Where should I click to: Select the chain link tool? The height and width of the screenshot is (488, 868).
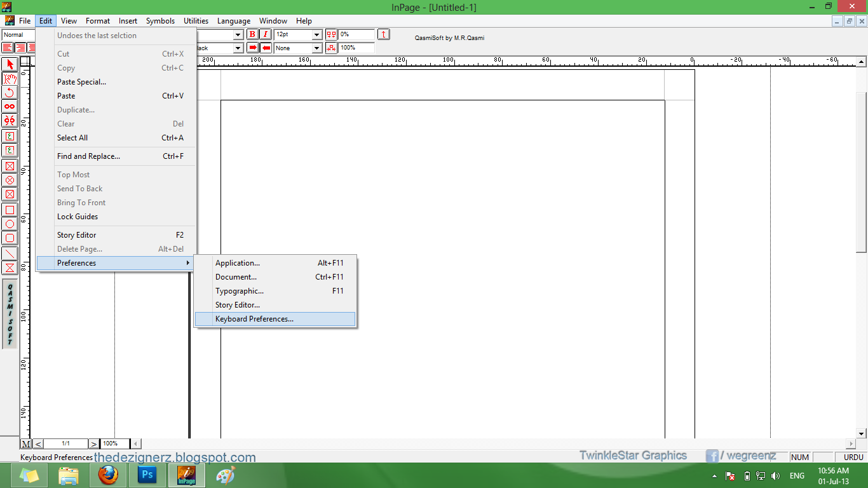click(x=10, y=107)
